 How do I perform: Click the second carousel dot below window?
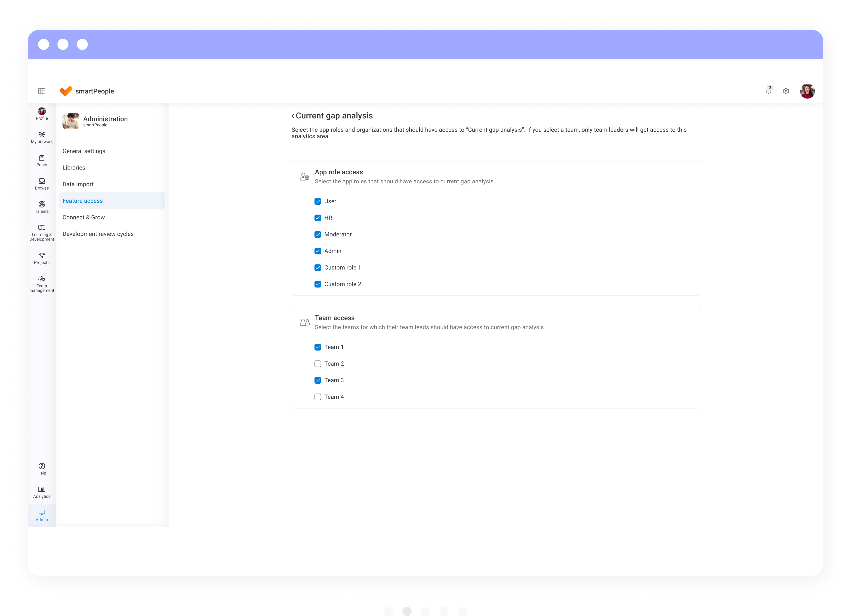407,611
